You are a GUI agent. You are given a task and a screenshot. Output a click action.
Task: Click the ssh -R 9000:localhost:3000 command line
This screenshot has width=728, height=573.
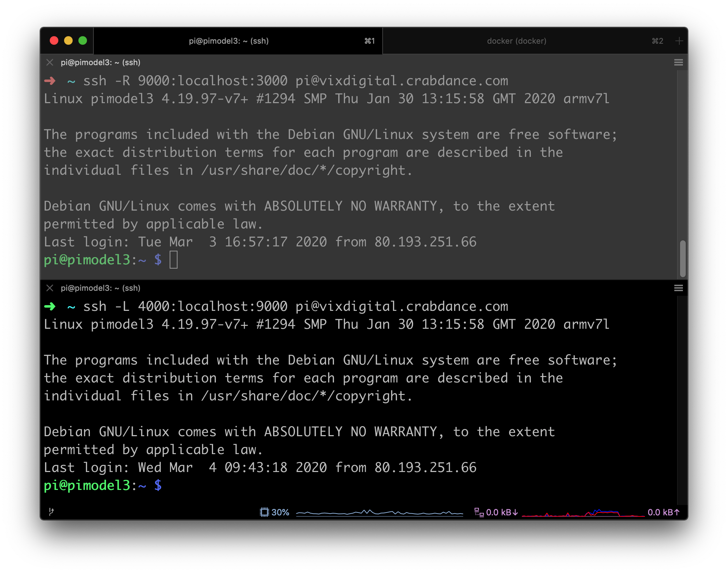click(x=296, y=81)
